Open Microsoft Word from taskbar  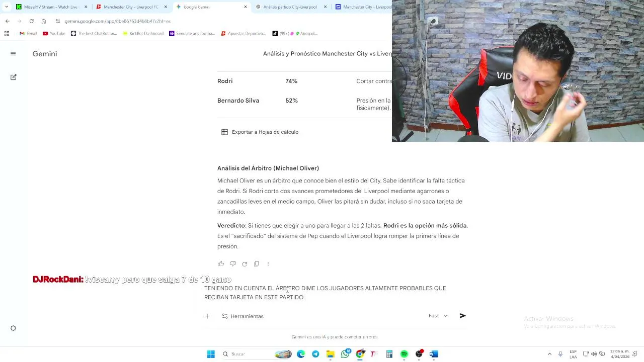tap(434, 354)
